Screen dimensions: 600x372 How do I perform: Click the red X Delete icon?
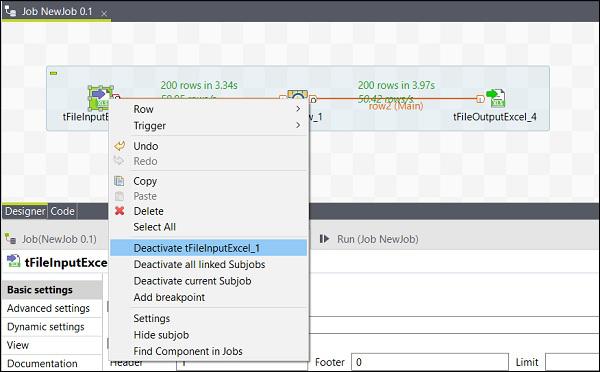[x=119, y=210]
